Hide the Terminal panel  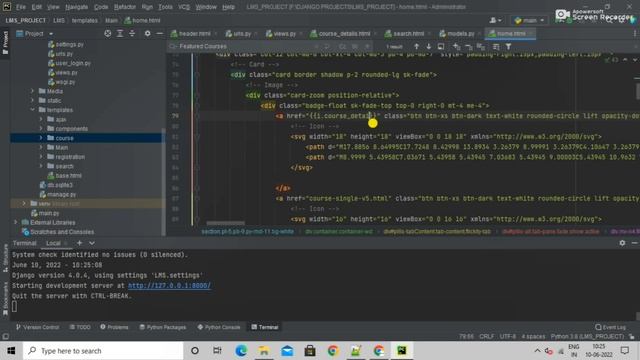tap(634, 243)
